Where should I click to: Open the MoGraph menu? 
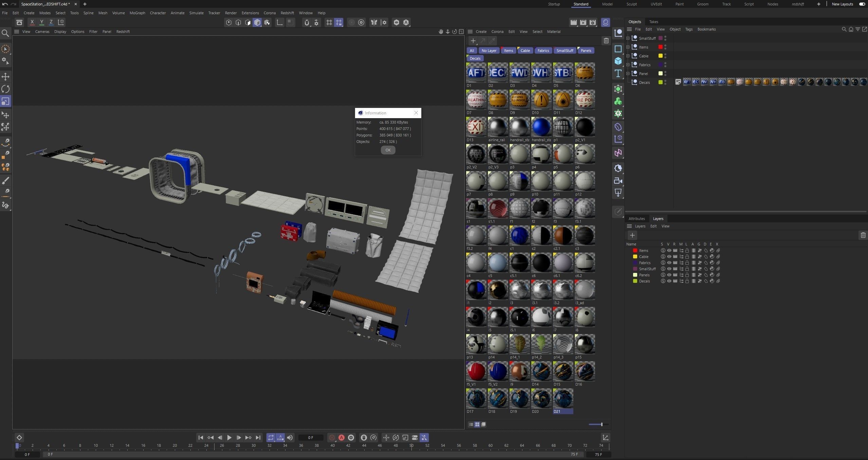coord(137,13)
